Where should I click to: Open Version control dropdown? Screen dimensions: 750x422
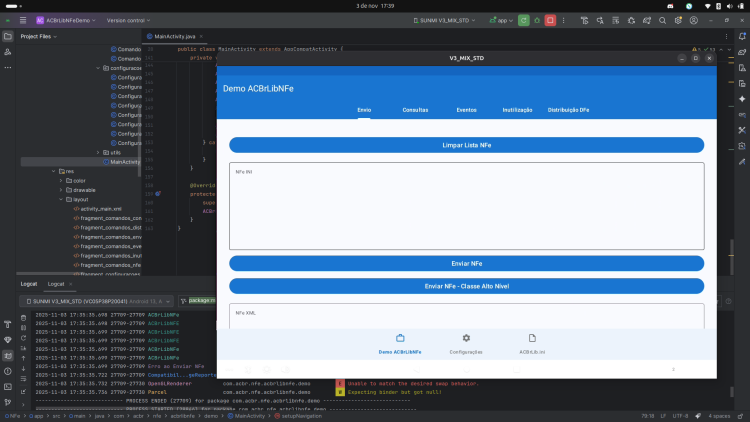[x=128, y=21]
